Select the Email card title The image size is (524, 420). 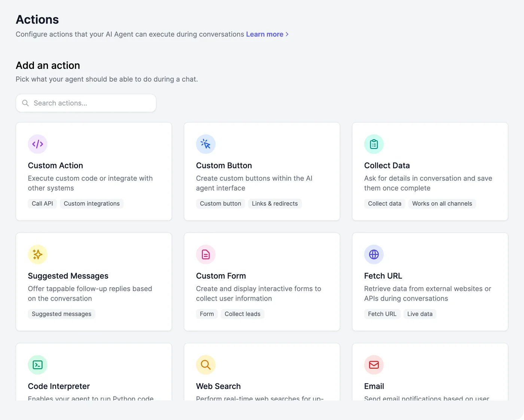374,386
